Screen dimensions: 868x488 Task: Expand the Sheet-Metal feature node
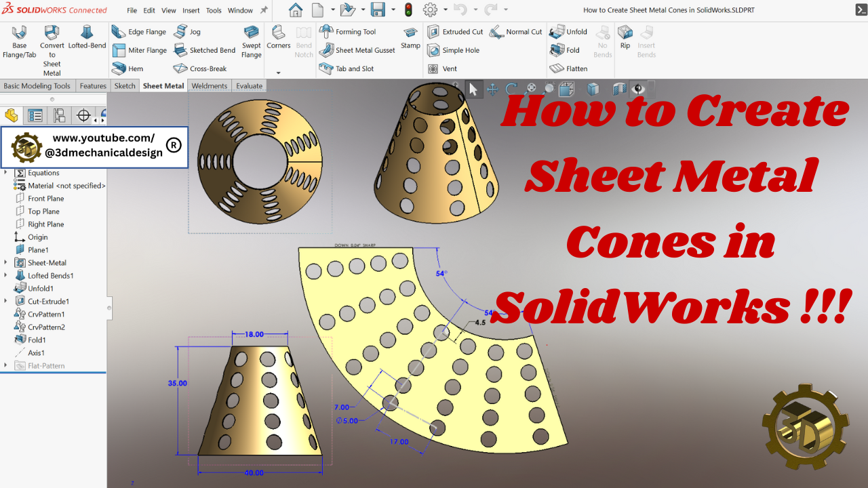(6, 263)
